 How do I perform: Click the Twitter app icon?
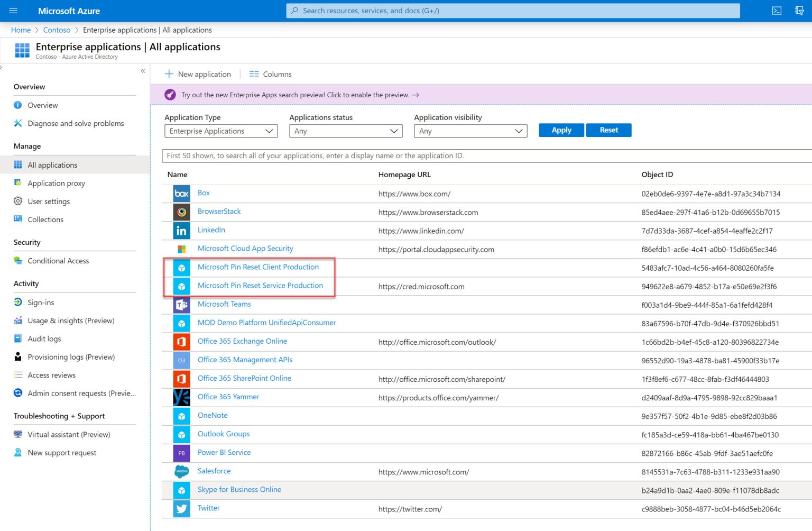point(181,509)
